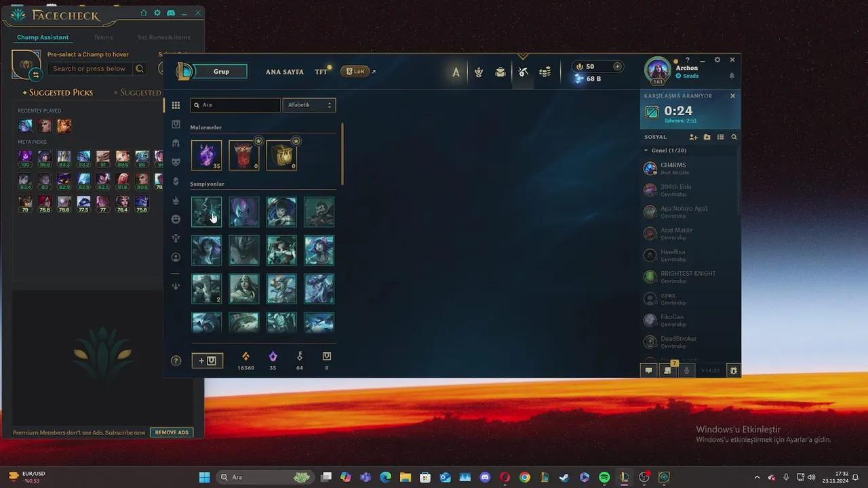868x488 pixels.
Task: Switch to ANA SAYFA in the navigation
Action: point(284,72)
